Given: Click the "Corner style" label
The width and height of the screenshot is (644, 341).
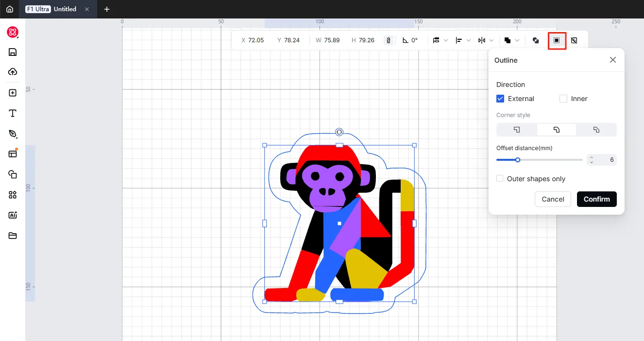Looking at the screenshot, I should [513, 115].
